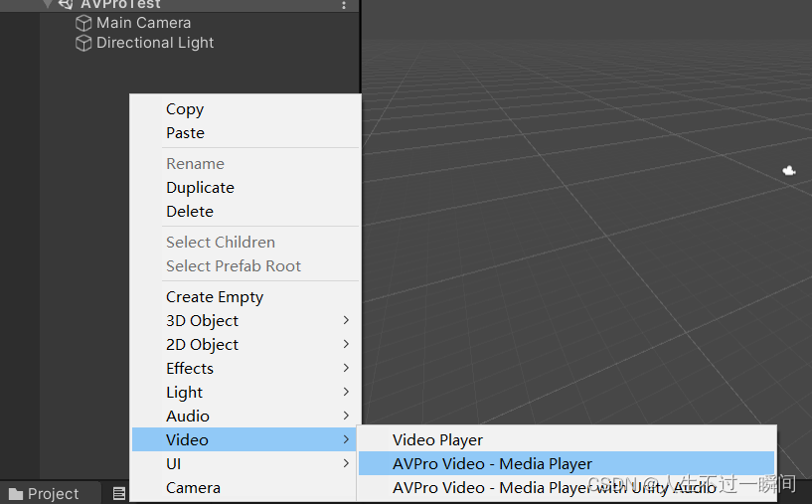The image size is (812, 504).
Task: Expand the Audio submenu arrow
Action: point(346,416)
